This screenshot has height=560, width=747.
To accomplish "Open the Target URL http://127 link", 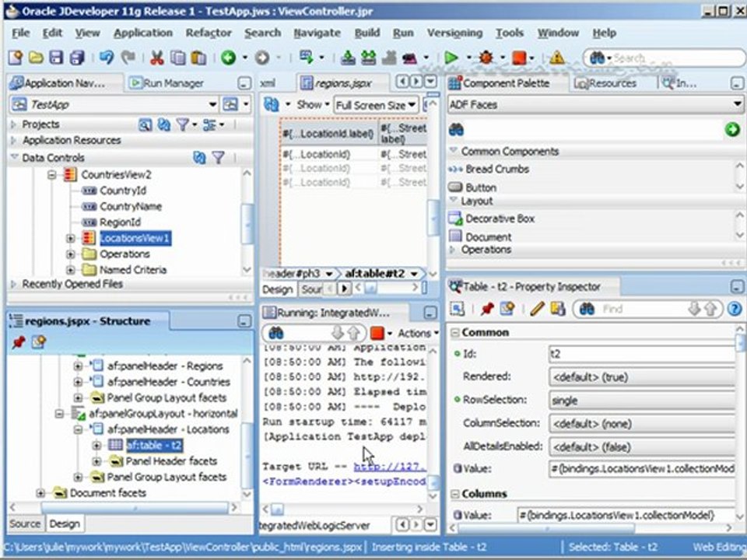I will click(389, 467).
